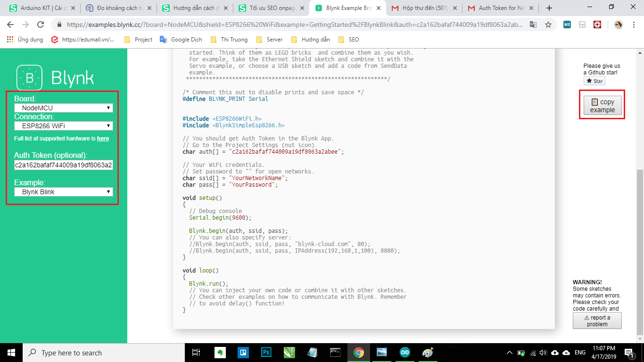Click the '#define BLYNK_PRINT Serial' code line

[225, 99]
